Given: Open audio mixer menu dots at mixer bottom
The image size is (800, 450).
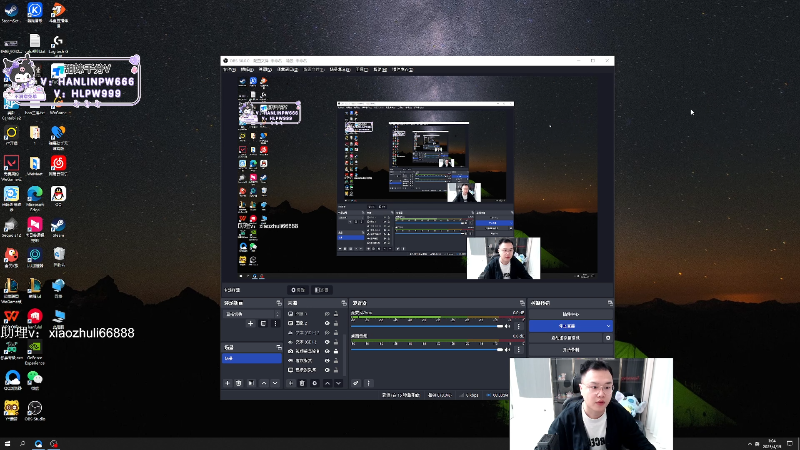Looking at the screenshot, I should pos(368,383).
